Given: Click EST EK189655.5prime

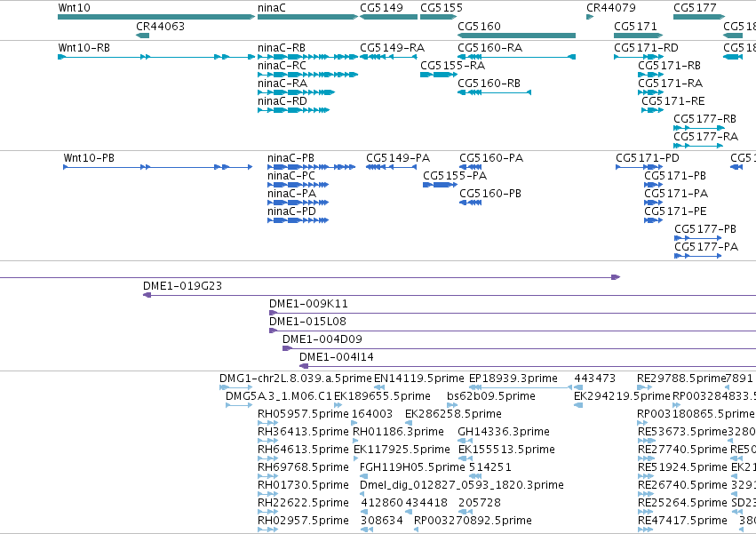Looking at the screenshot, I should 338,405.
